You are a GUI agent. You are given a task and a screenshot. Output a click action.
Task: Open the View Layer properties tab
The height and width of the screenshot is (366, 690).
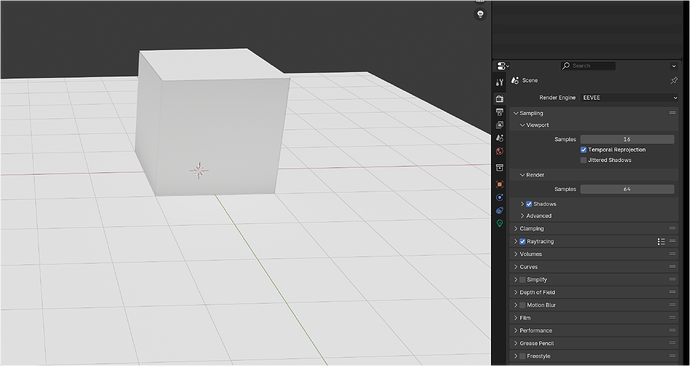click(499, 125)
